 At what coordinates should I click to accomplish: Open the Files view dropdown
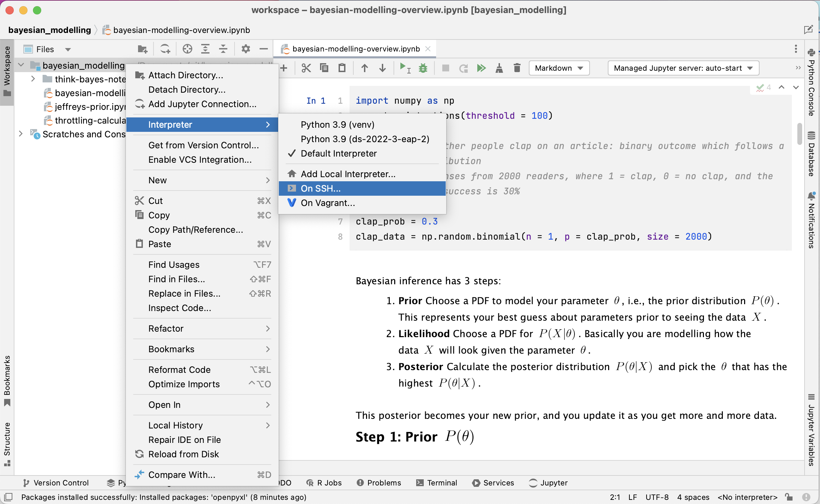(x=68, y=49)
